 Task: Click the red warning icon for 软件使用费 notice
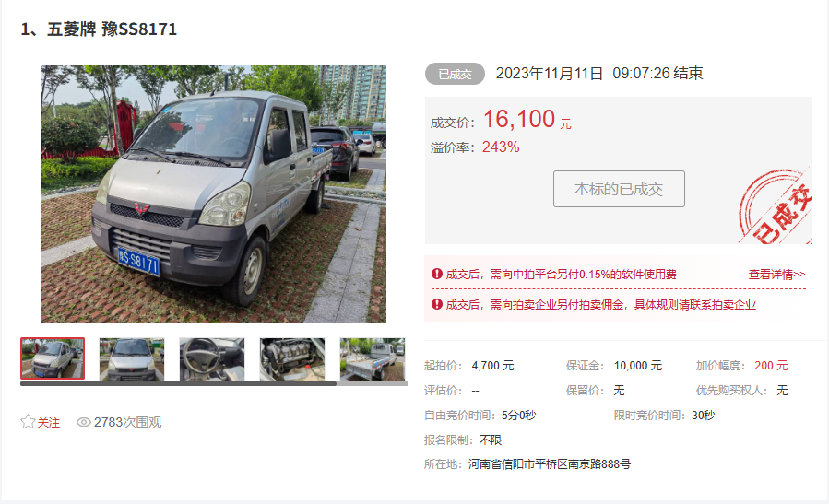coord(437,274)
